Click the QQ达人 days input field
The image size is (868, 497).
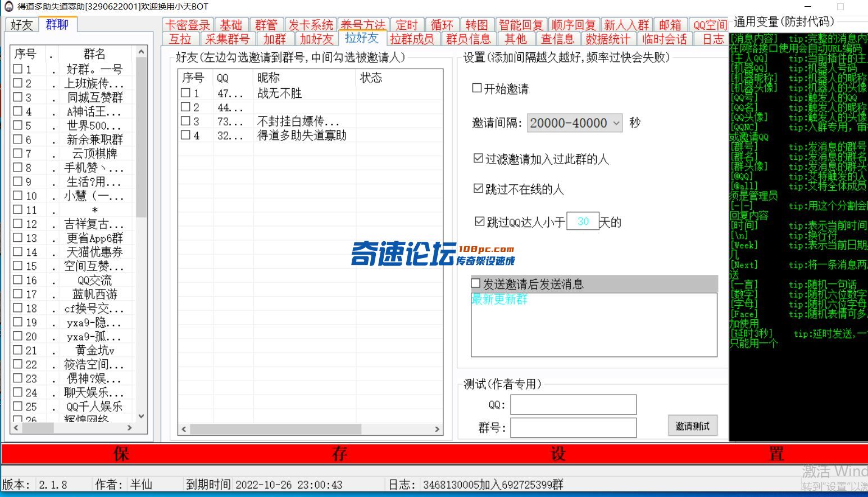click(x=583, y=222)
